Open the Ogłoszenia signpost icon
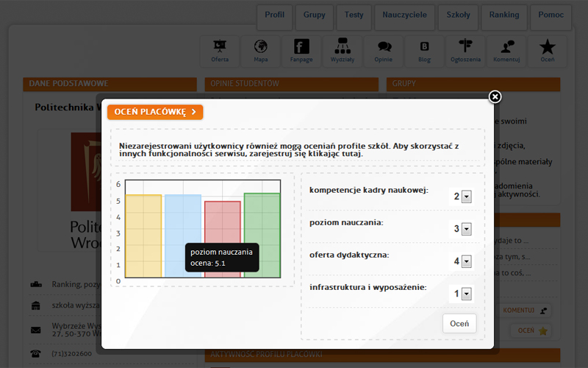The height and width of the screenshot is (368, 588). tap(465, 51)
